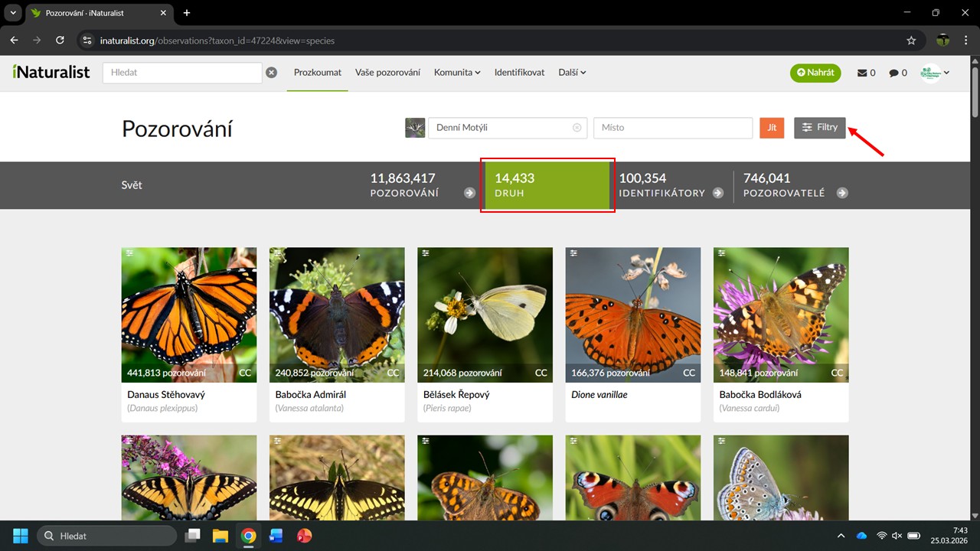The width and height of the screenshot is (980, 551).
Task: Bookmark this page with star icon
Action: point(911,41)
